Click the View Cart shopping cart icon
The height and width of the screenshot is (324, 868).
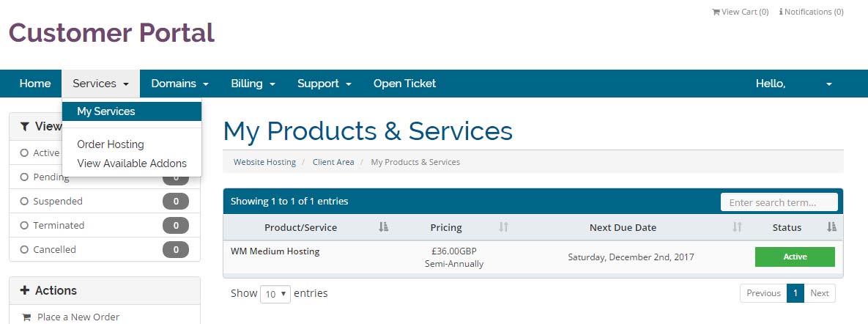pos(716,12)
